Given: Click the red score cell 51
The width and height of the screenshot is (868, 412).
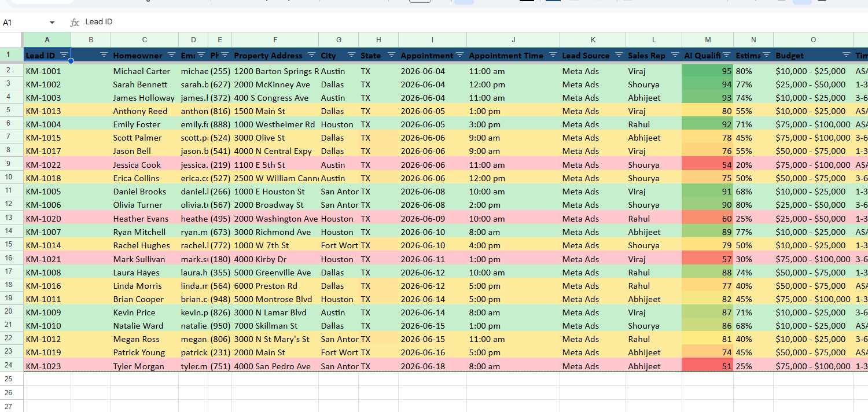Looking at the screenshot, I should (x=708, y=366).
